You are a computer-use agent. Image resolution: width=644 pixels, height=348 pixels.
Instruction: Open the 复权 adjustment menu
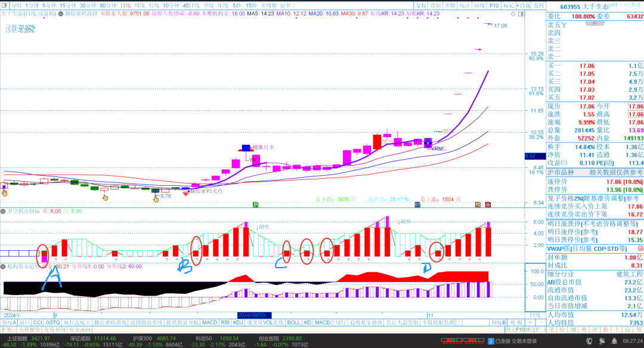[421, 5]
